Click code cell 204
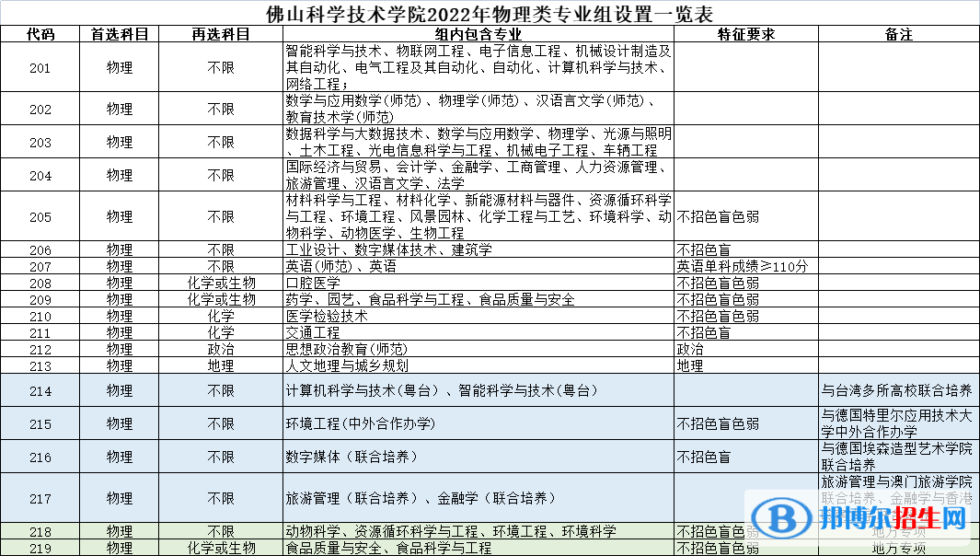The image size is (980, 556). pos(40,175)
